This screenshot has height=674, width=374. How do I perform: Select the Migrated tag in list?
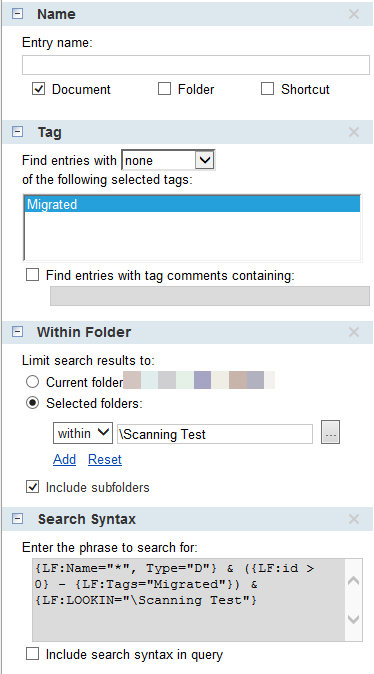[x=192, y=204]
